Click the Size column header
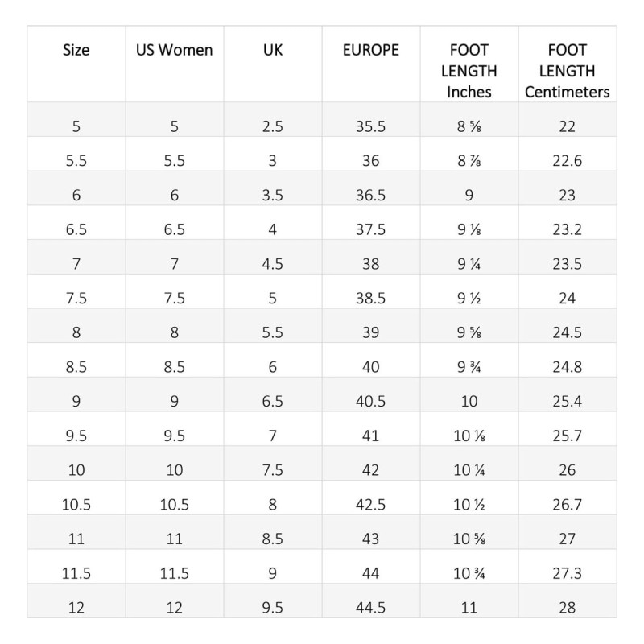 coord(76,50)
